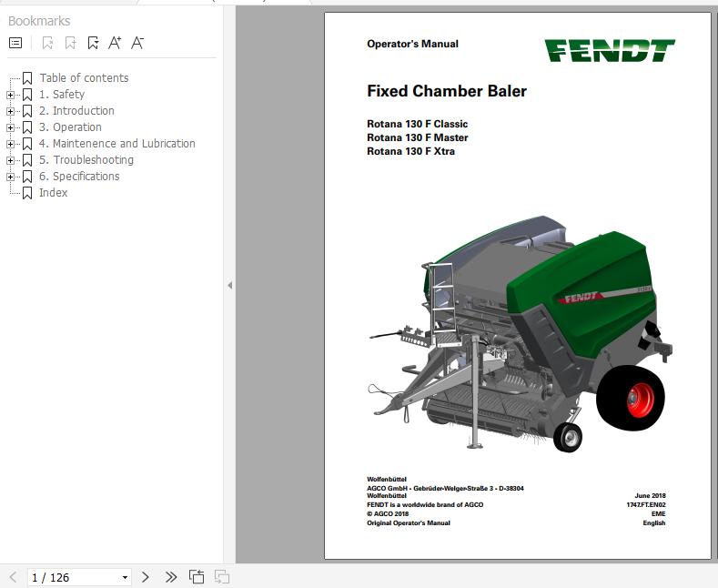Viewport: 718px width, 588px height.
Task: Click the Rotana 130 F Classic line
Action: pos(417,124)
